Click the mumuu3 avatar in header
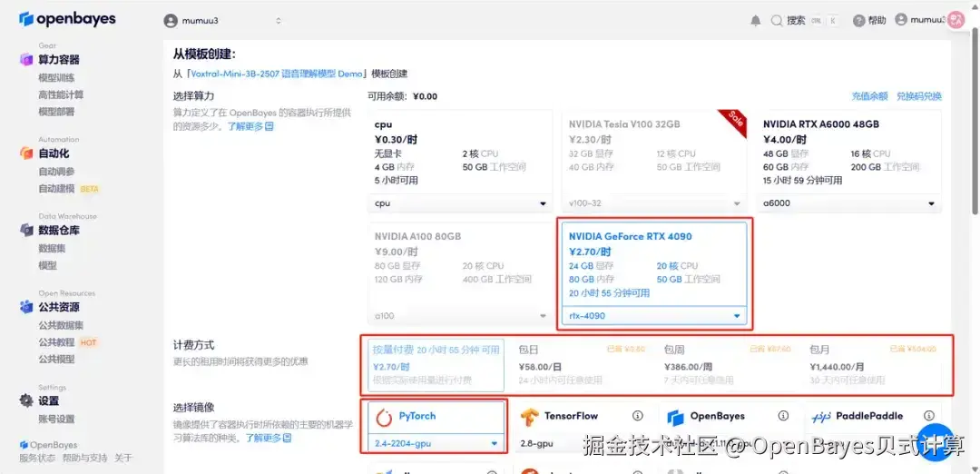Image resolution: width=980 pixels, height=474 pixels. click(x=170, y=21)
